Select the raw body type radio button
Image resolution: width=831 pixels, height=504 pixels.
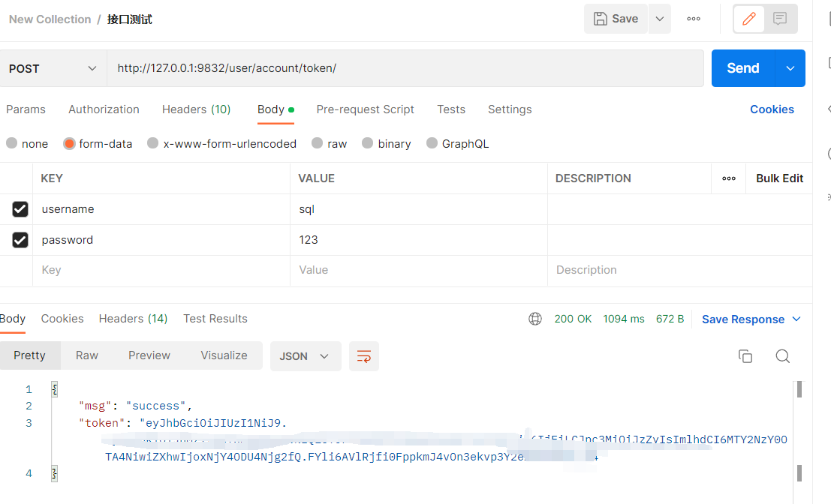(318, 143)
